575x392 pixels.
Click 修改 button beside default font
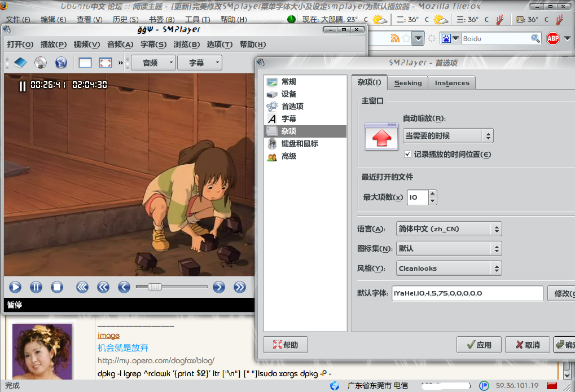tap(561, 293)
